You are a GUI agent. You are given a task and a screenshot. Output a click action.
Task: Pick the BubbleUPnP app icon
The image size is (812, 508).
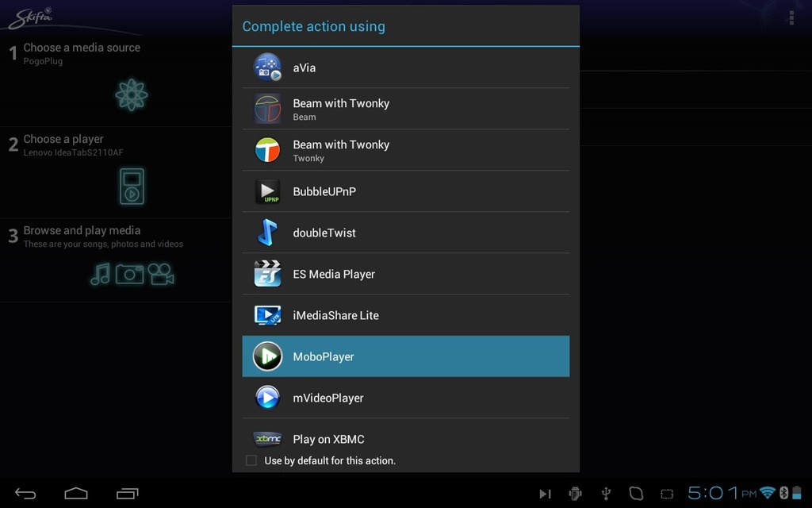tap(267, 191)
